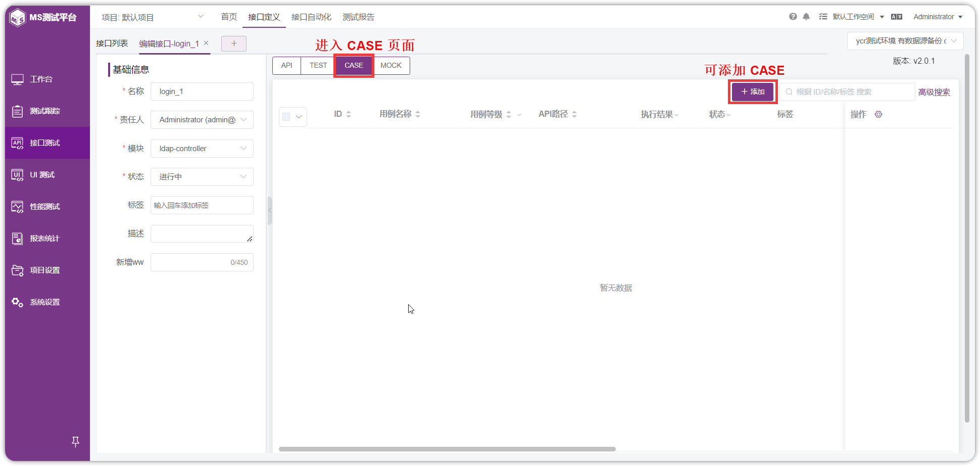The height and width of the screenshot is (466, 980).
Task: Open 测试报告 in top navigation
Action: [x=358, y=17]
